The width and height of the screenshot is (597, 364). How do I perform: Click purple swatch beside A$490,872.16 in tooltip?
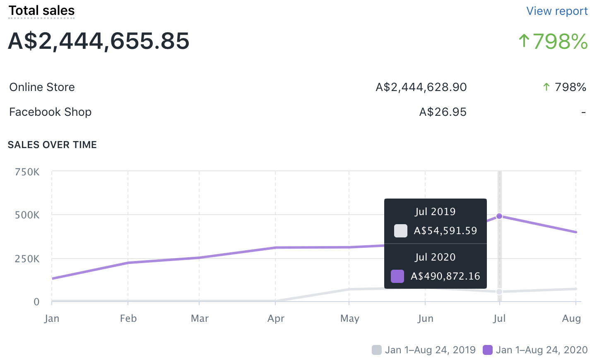pyautogui.click(x=397, y=276)
